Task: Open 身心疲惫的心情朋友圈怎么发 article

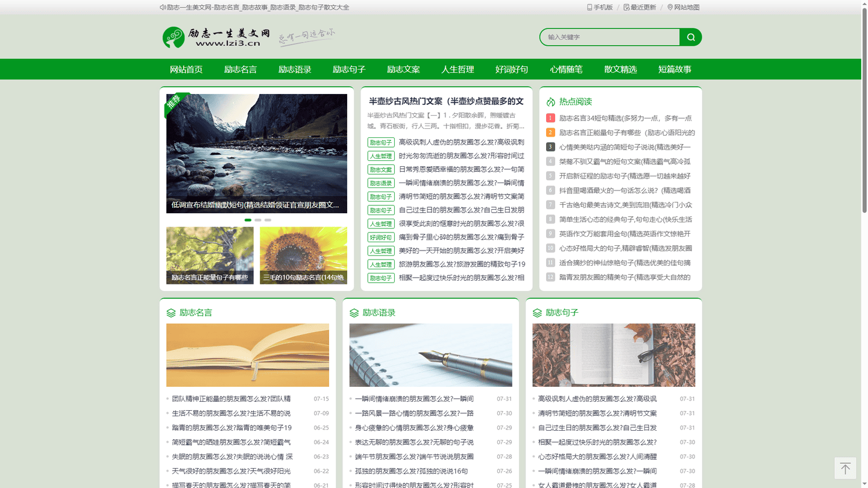Action: [414, 428]
